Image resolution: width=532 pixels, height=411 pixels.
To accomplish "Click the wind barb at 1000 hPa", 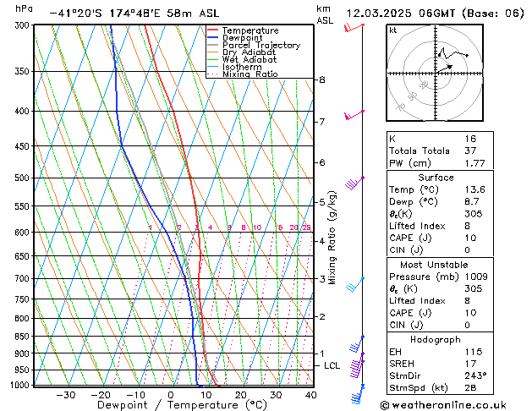I will [357, 394].
